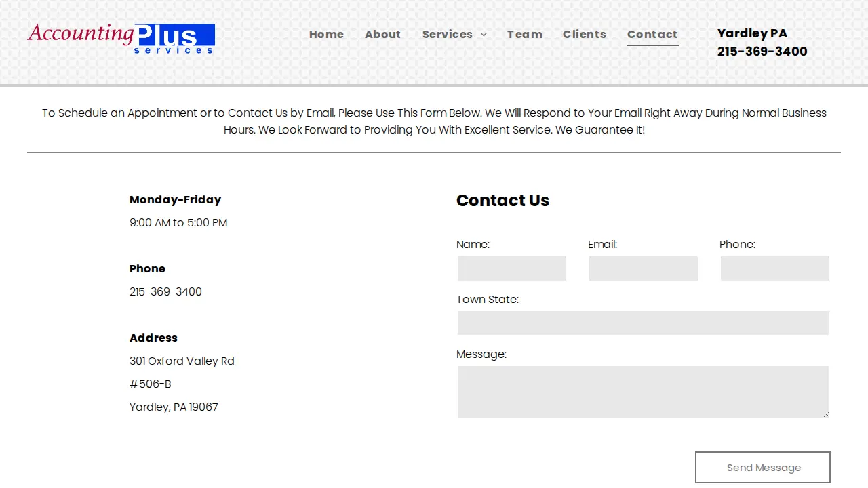Viewport: 868px width, 488px height.
Task: Select the Contact nav link
Action: [x=652, y=34]
